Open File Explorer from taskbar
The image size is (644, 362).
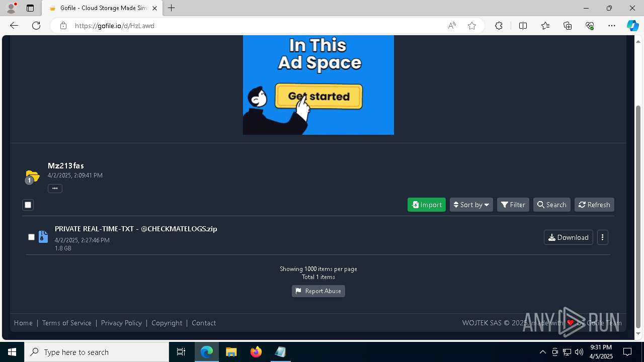tap(231, 352)
